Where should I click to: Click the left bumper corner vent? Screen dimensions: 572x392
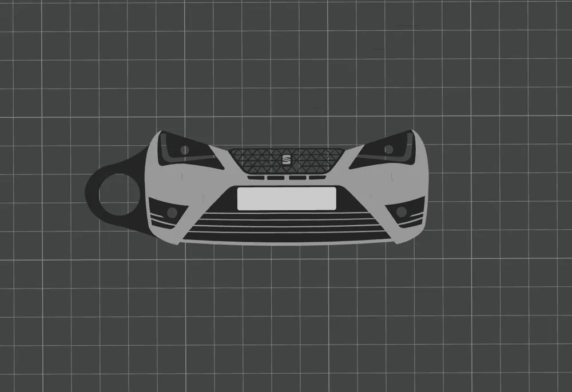click(x=158, y=223)
